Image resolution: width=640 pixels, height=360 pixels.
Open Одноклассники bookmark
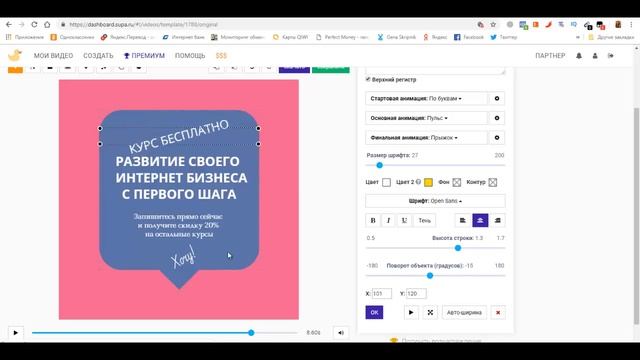coord(72,37)
